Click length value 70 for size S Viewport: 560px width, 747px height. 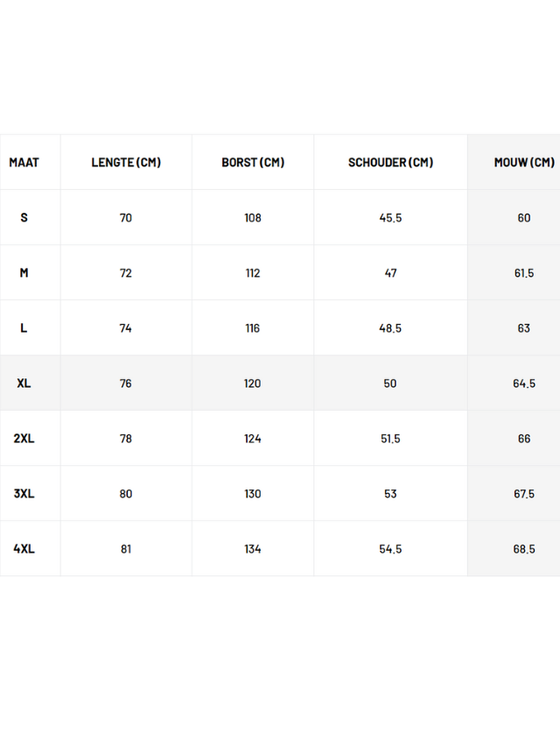coord(126,217)
